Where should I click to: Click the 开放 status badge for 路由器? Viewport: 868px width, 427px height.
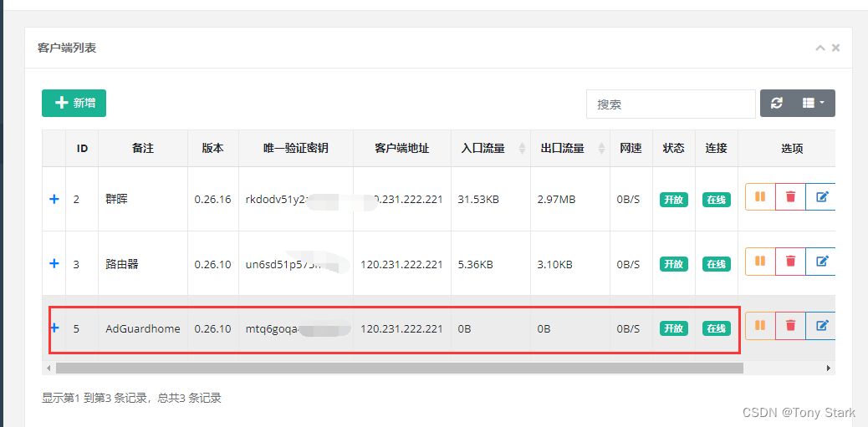click(x=674, y=264)
